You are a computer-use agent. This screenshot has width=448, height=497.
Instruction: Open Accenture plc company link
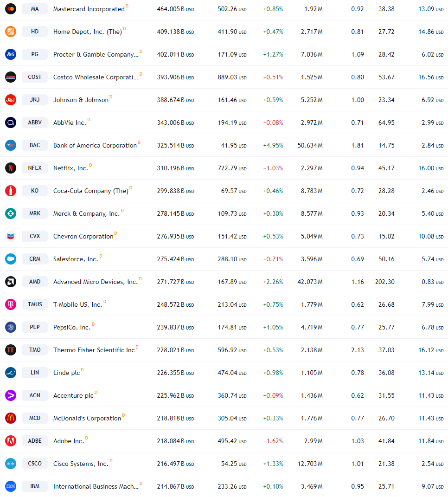(73, 395)
